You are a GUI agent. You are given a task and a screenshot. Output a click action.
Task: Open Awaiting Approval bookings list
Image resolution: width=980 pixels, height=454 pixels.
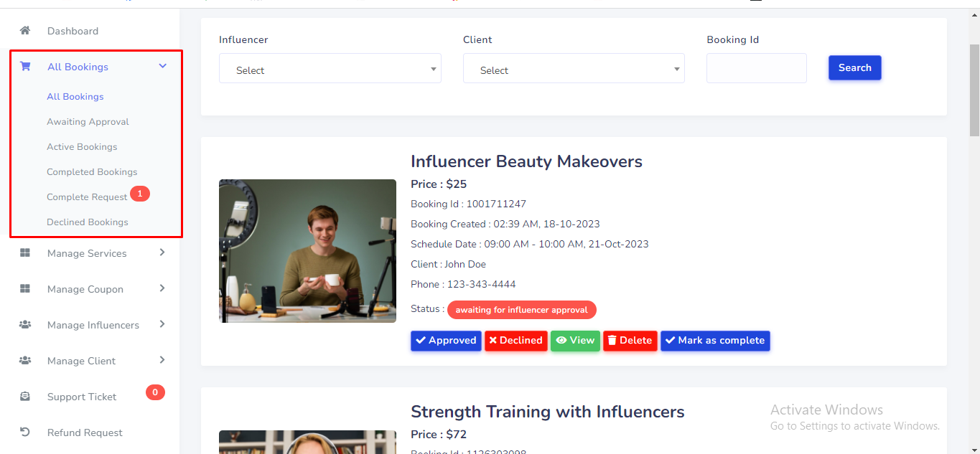[x=88, y=122]
